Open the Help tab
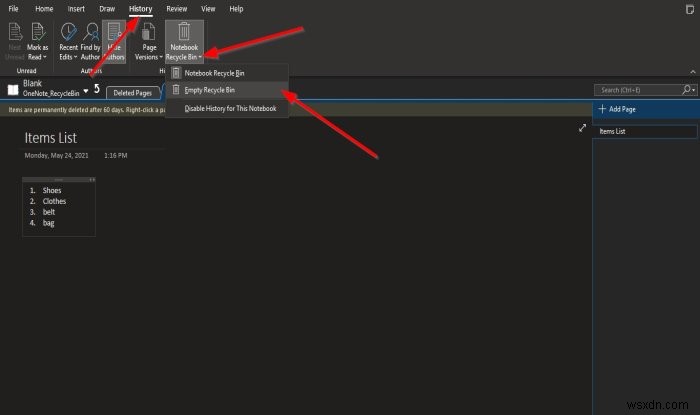This screenshot has width=700, height=415. click(236, 8)
